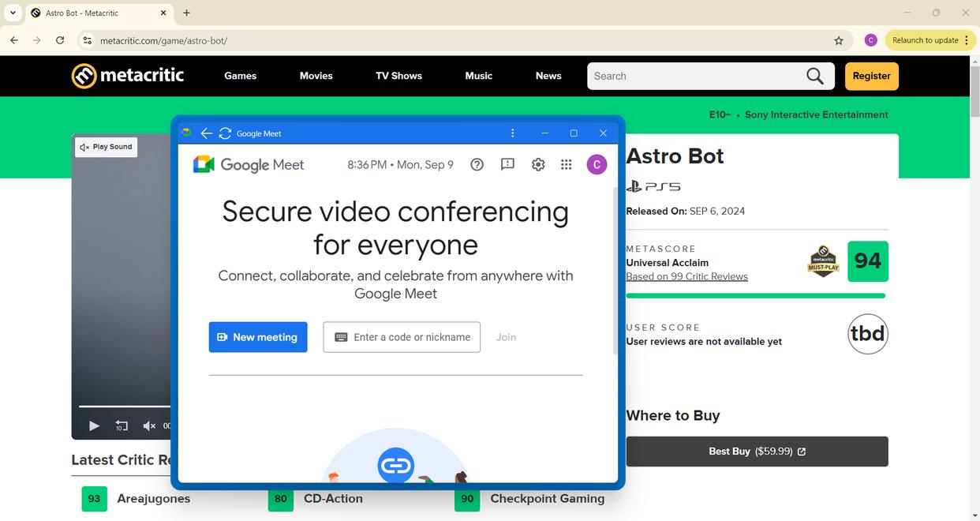Click the Sony Interactive Entertainment publisher link
980x521 pixels.
tap(816, 114)
